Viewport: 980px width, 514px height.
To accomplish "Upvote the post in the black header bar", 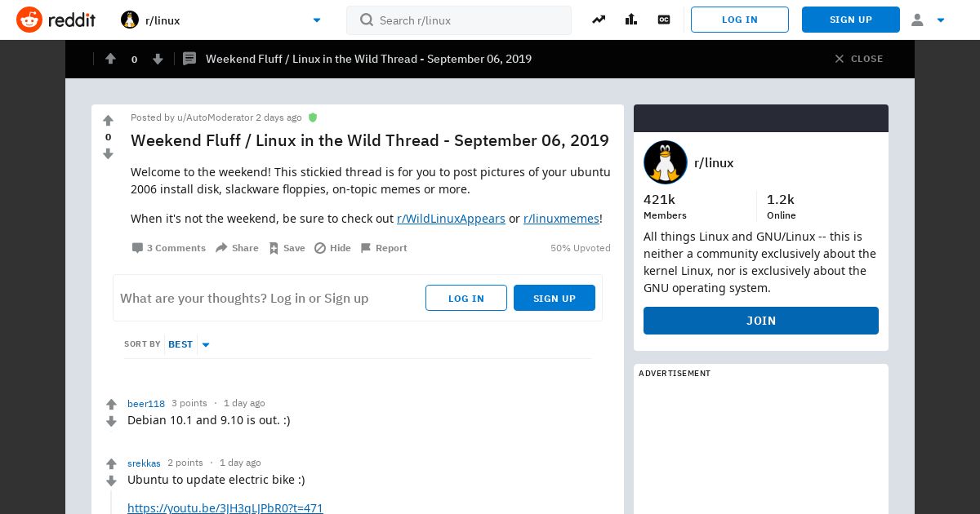I will tap(110, 59).
